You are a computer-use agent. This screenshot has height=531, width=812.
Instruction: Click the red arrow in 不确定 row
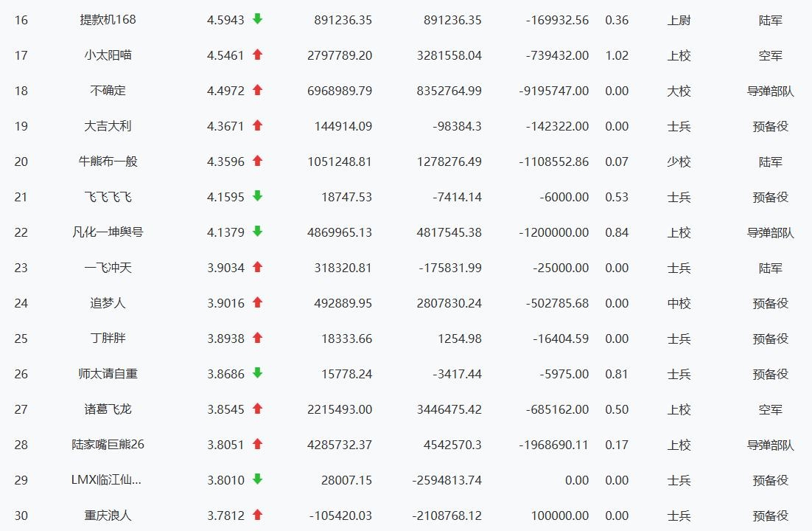(257, 90)
